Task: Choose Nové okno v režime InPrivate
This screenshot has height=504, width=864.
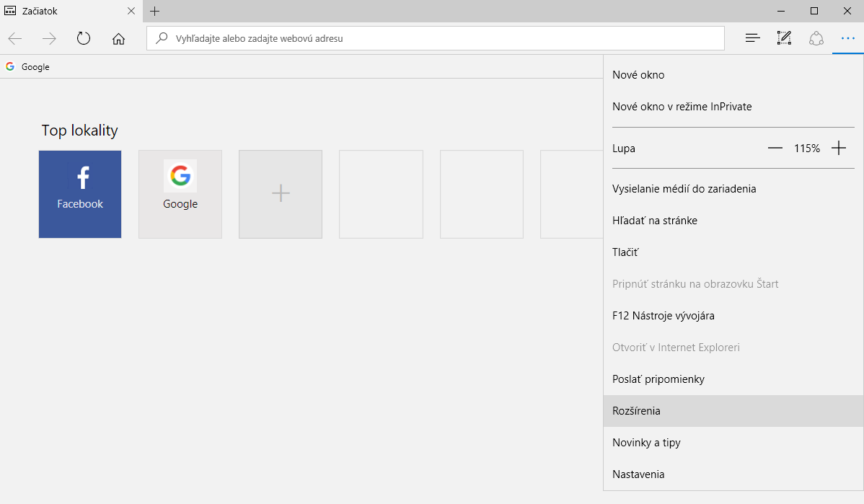Action: pos(733,107)
